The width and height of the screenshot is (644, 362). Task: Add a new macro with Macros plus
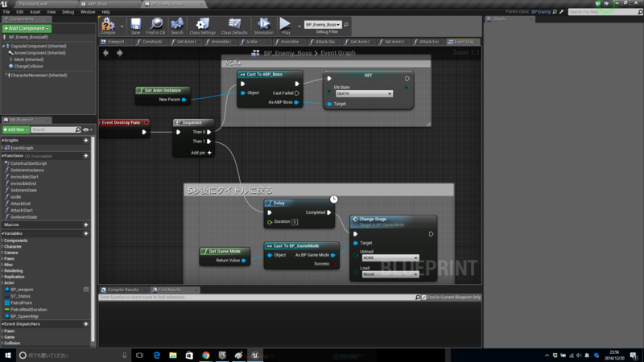[x=86, y=225]
